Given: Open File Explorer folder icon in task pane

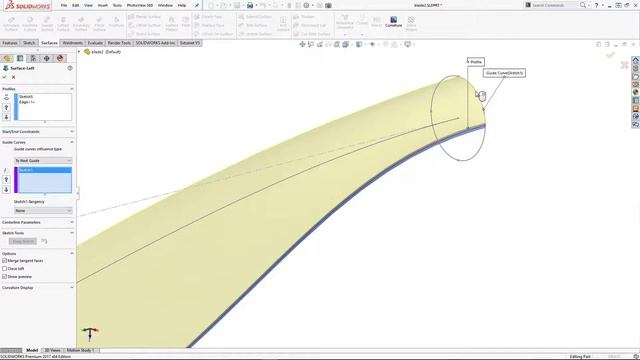Looking at the screenshot, I should 636,76.
